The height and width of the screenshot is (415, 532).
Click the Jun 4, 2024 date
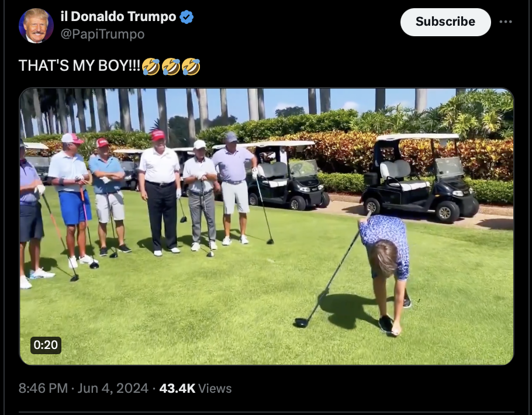coord(113,388)
